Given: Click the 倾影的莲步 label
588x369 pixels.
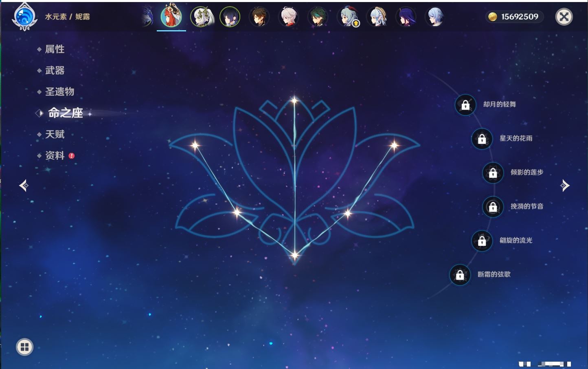Looking at the screenshot, I should coord(527,172).
